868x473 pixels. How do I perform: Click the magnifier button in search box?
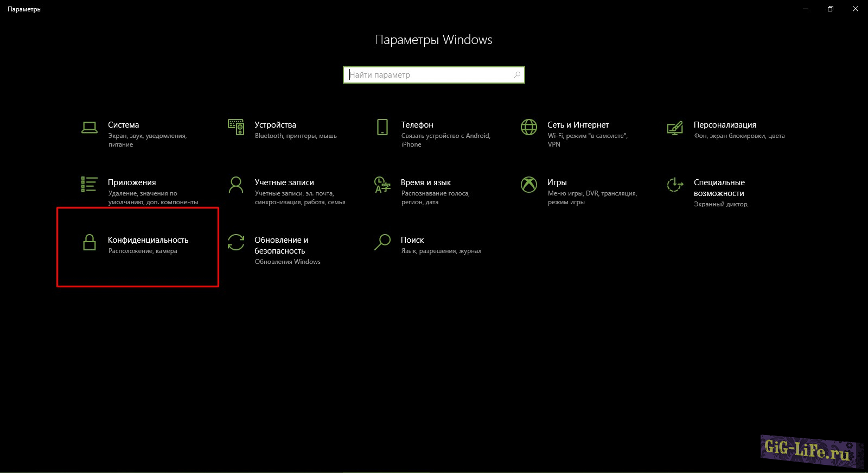[517, 75]
